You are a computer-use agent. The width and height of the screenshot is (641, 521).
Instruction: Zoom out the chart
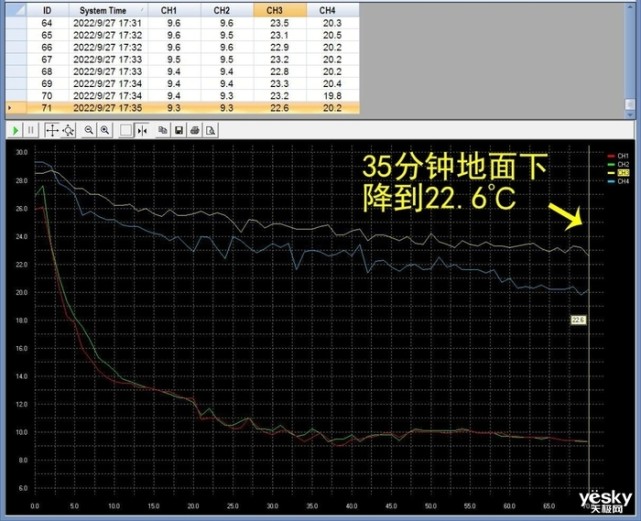pyautogui.click(x=88, y=130)
